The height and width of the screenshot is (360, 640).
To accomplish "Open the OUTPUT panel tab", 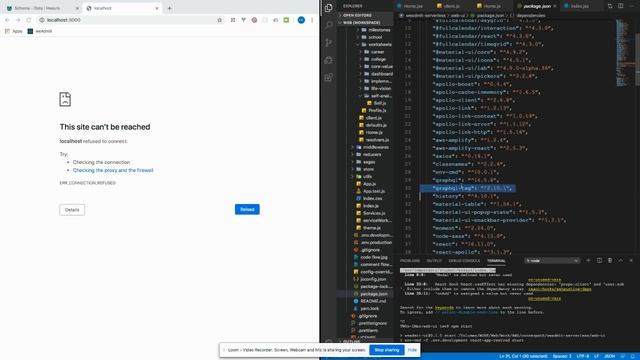I will [x=434, y=261].
